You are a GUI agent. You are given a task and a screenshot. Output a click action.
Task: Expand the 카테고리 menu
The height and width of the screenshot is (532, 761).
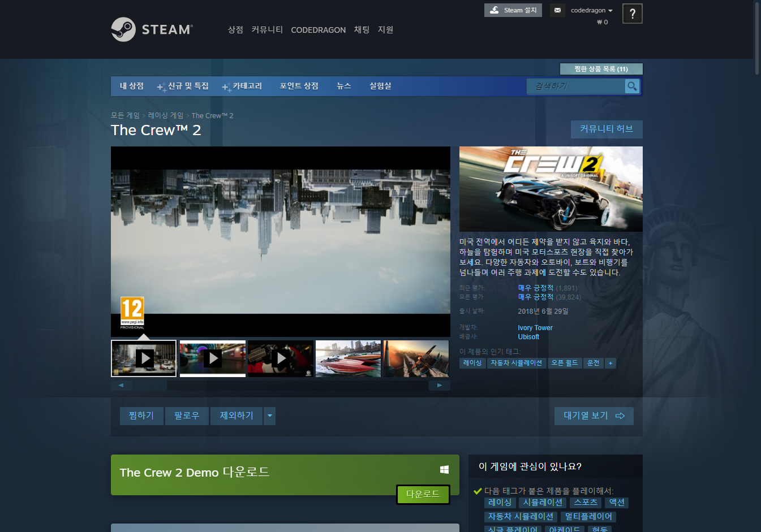(x=243, y=86)
